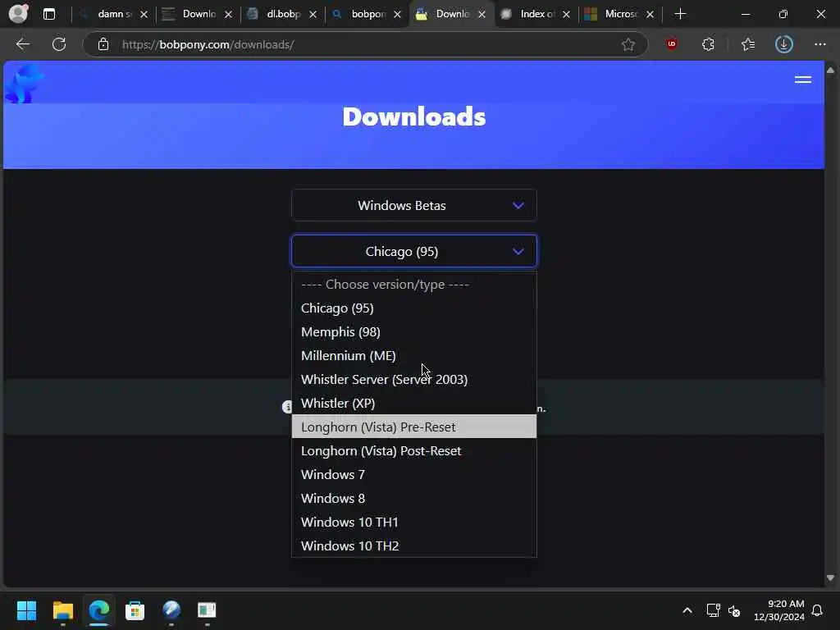
Task: Open the hamburger site menu
Action: tap(802, 80)
